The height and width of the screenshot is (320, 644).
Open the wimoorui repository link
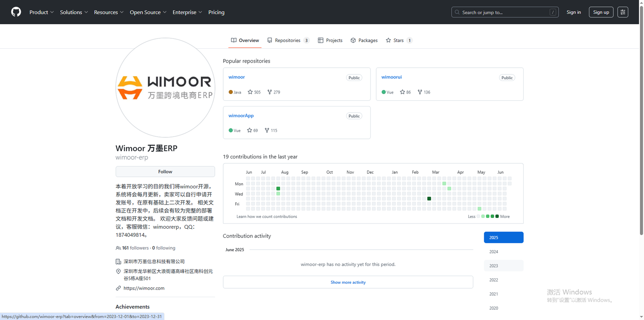[391, 77]
